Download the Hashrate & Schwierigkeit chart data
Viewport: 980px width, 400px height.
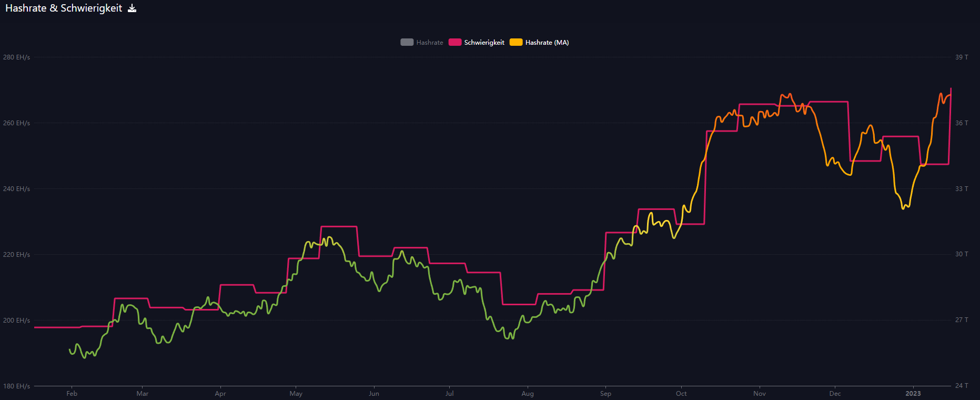pos(132,8)
